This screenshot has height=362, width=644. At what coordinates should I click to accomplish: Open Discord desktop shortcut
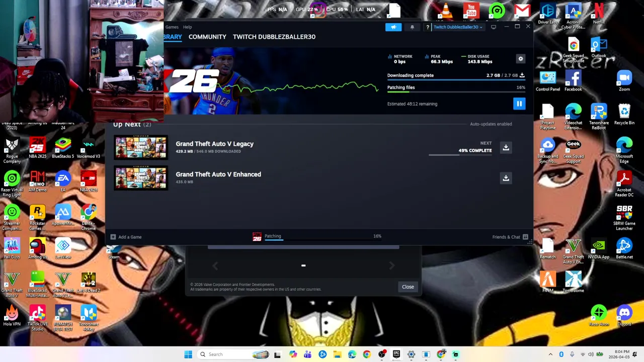click(624, 316)
